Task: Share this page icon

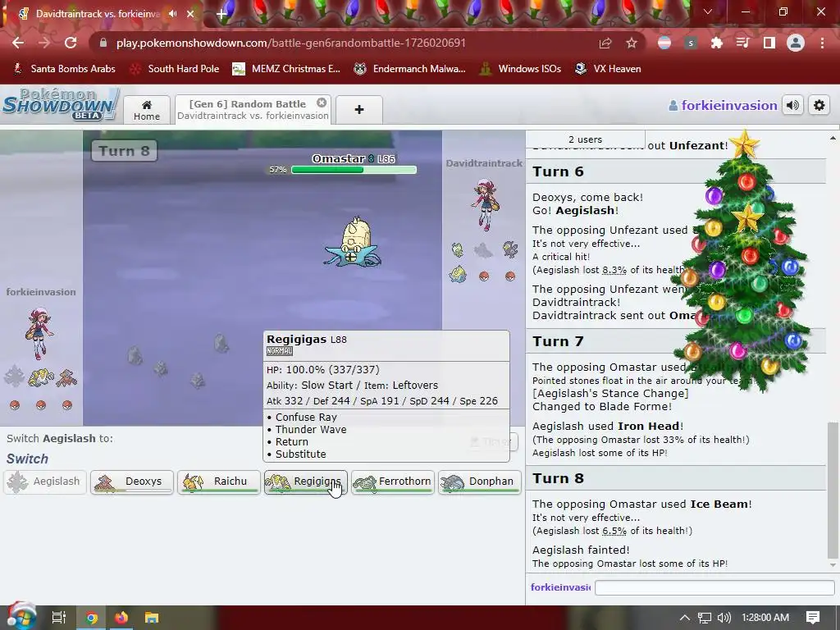Action: pos(605,43)
